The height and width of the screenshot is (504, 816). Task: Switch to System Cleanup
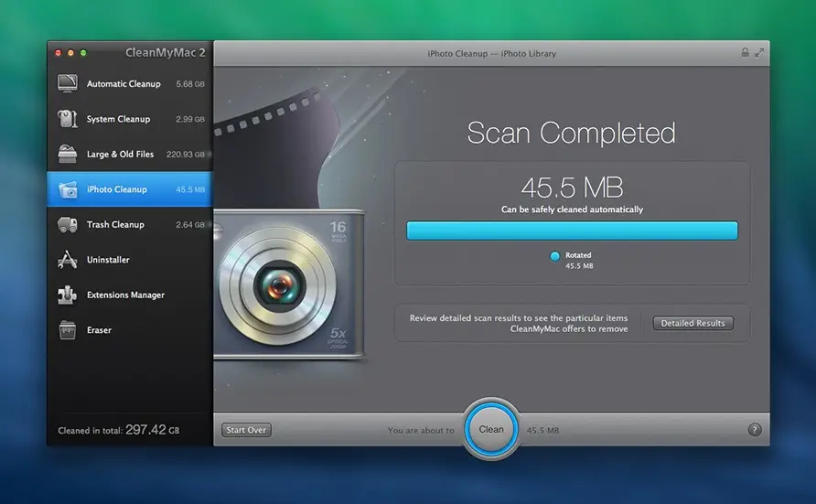(130, 119)
